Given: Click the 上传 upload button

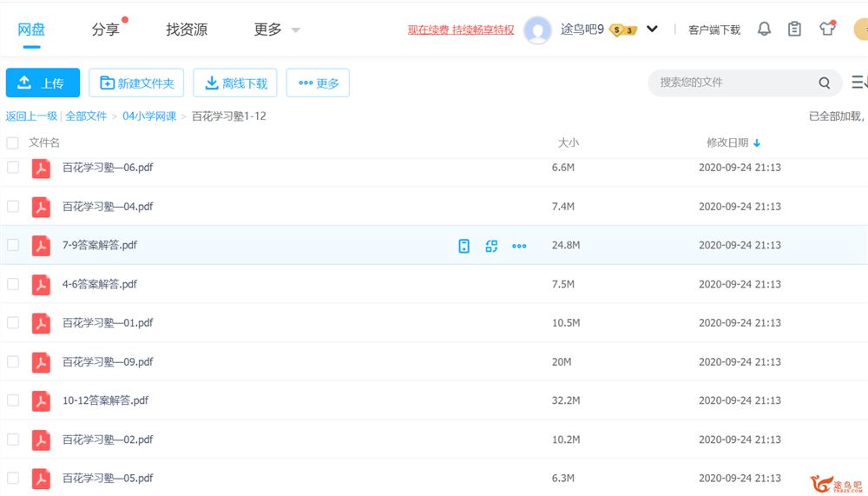Looking at the screenshot, I should (43, 83).
